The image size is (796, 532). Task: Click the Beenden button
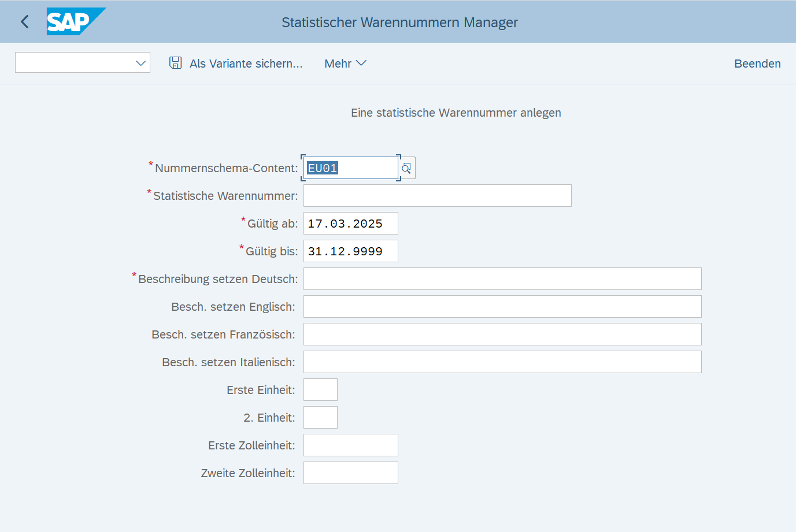757,64
